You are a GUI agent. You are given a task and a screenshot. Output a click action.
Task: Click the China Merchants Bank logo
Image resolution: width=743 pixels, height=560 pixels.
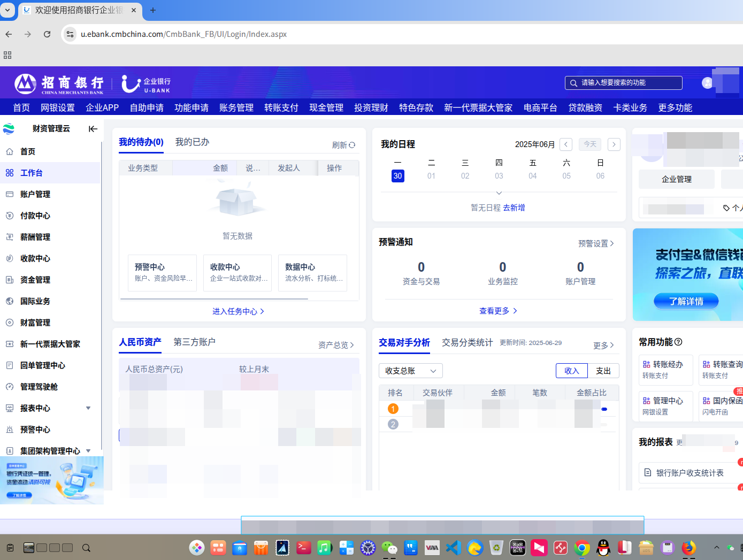click(59, 83)
